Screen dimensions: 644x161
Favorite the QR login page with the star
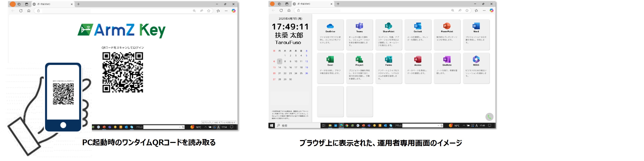coord(209,11)
